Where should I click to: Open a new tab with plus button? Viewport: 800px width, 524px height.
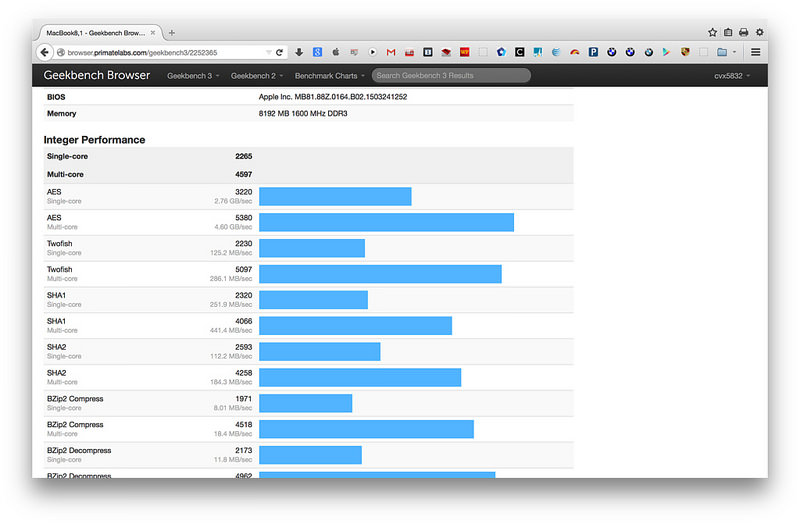coord(172,33)
